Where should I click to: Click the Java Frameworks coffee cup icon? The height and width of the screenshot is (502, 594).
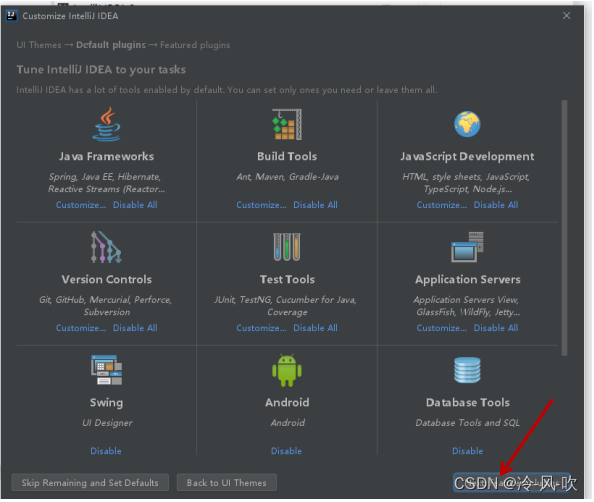[x=106, y=124]
